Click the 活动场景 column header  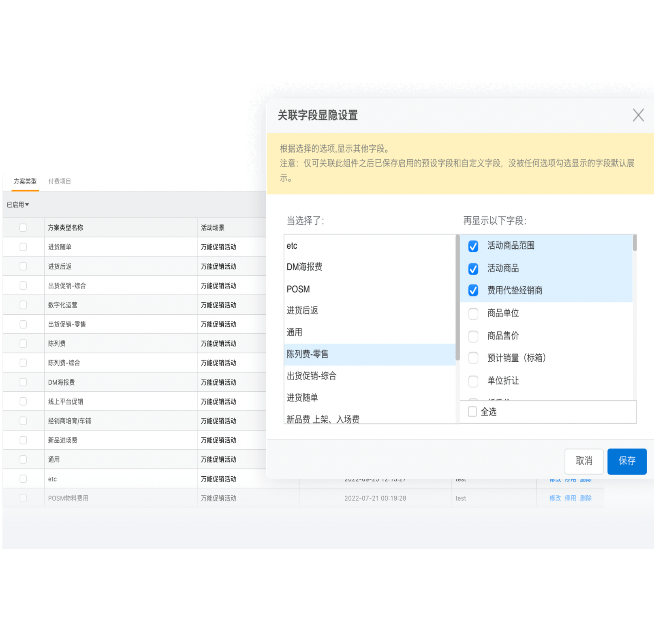(x=213, y=228)
